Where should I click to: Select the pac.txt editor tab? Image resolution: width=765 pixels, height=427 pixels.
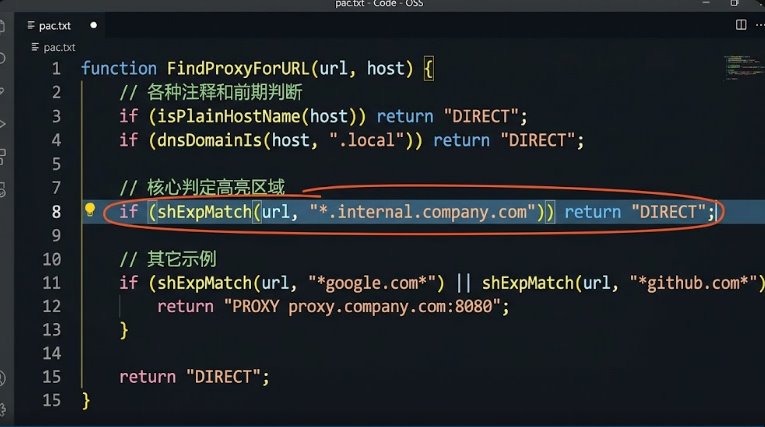60,25
